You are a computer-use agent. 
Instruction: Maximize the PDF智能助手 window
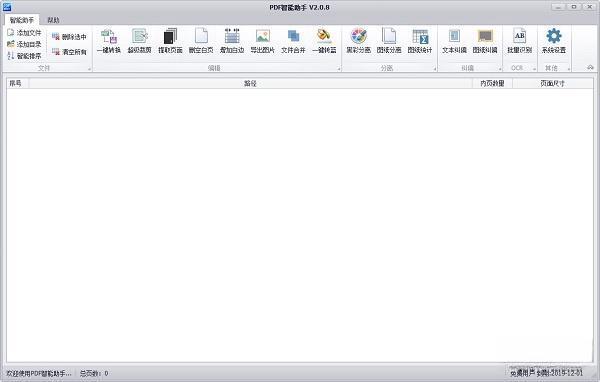[x=574, y=7]
